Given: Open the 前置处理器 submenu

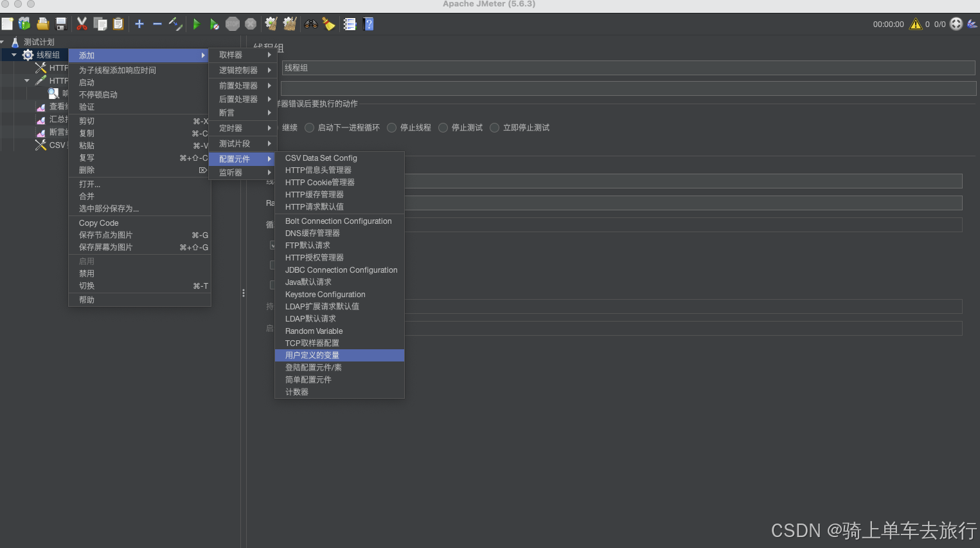Looking at the screenshot, I should click(243, 86).
